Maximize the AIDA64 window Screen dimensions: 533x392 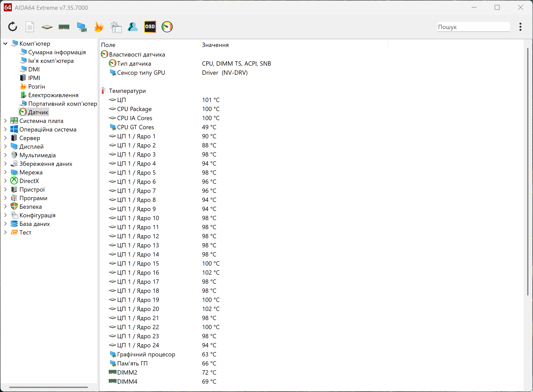click(497, 8)
